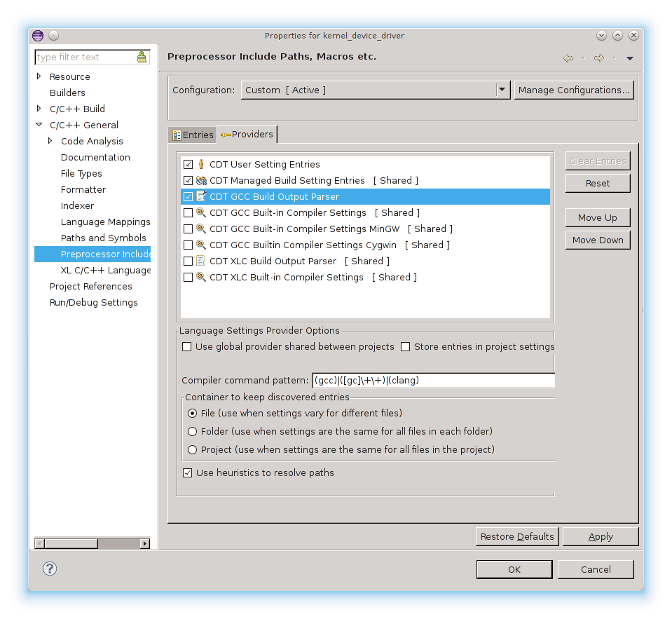This screenshot has width=672, height=619.
Task: Maximize the Properties window
Action: [x=617, y=36]
